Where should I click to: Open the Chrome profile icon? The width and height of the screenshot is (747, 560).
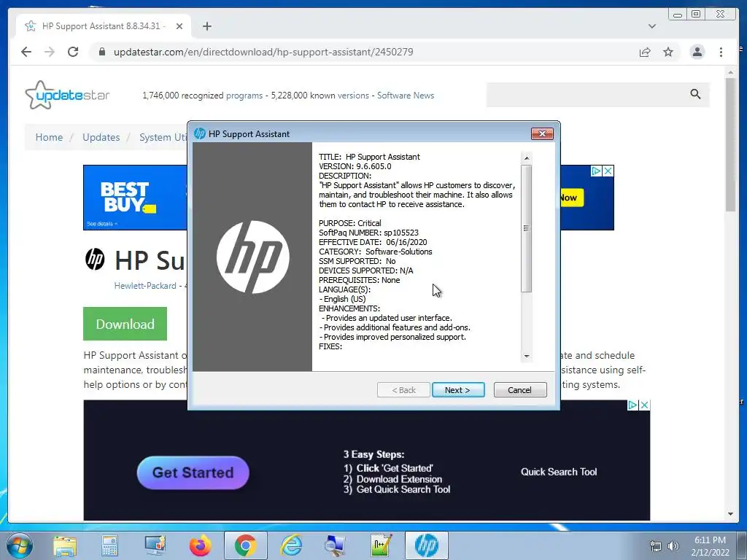[x=697, y=52]
